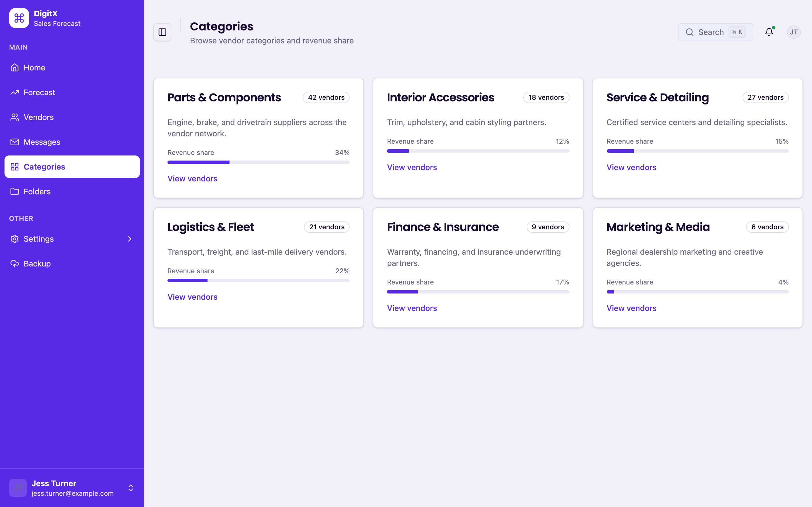This screenshot has width=812, height=507.
Task: Click the Backup cloud icon
Action: click(14, 264)
